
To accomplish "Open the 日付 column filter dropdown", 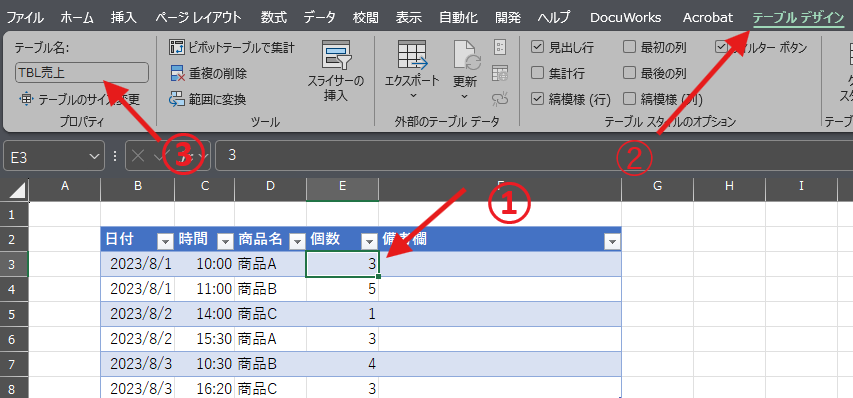I will [x=164, y=241].
